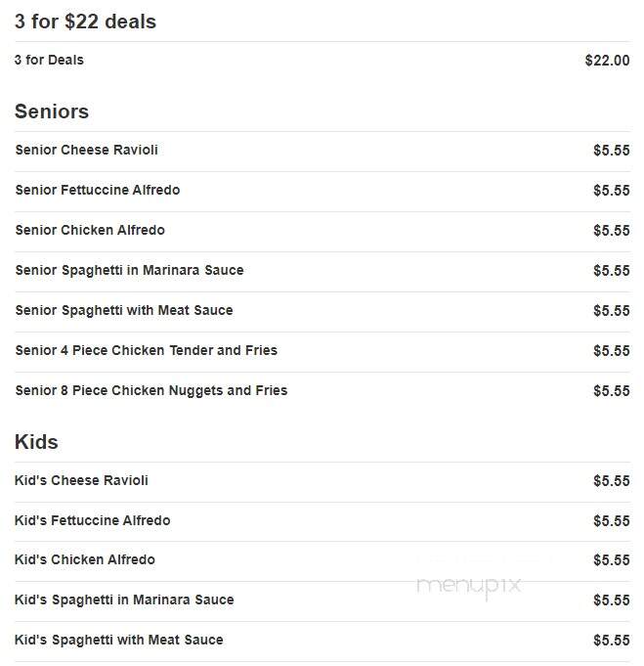644x666 pixels.
Task: Choose Kid's Fettuccine Alfredo
Action: (x=92, y=520)
